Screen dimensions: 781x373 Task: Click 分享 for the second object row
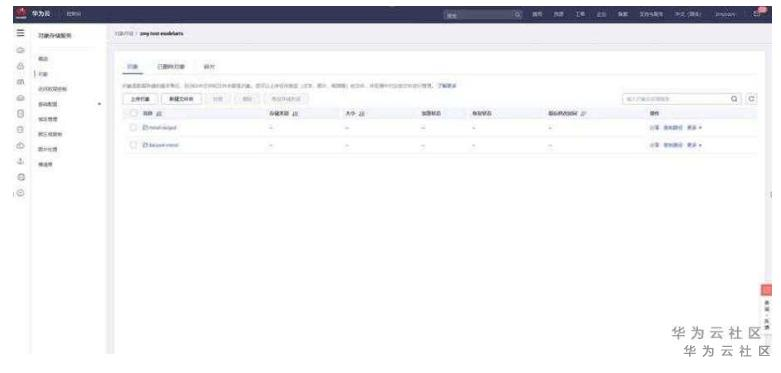(654, 145)
